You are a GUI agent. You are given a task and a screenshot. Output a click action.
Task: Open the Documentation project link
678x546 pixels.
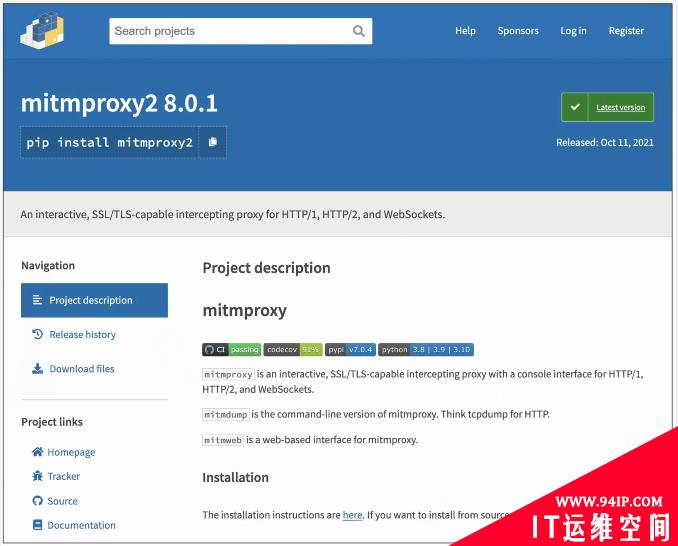click(x=74, y=525)
